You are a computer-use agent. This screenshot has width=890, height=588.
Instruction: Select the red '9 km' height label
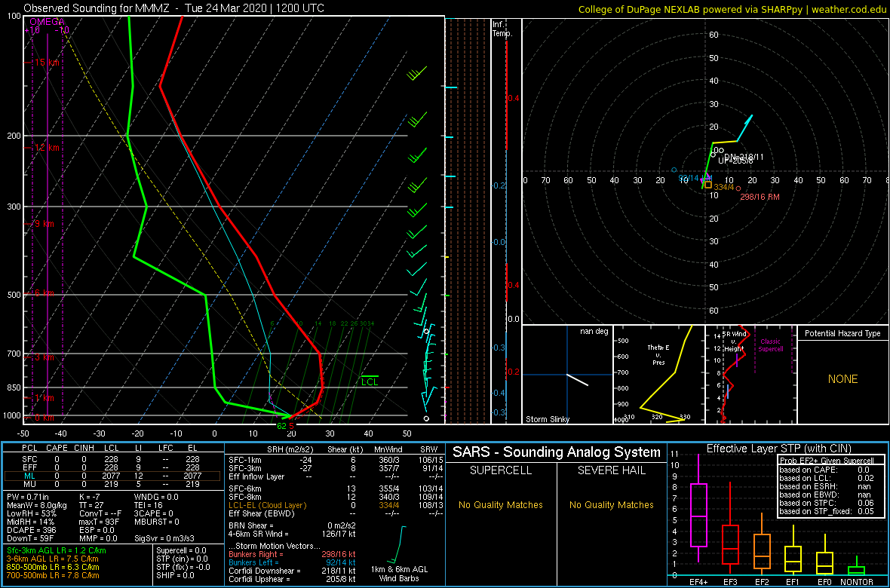click(44, 224)
